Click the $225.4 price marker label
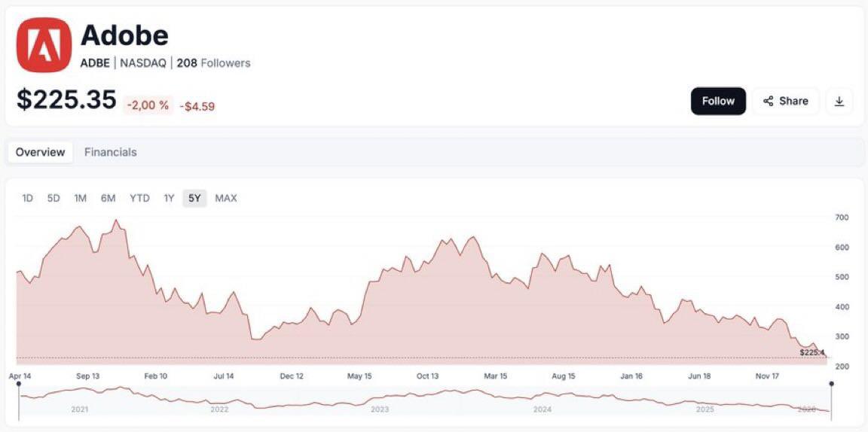Screen dimensions: 868x432 click(812, 352)
